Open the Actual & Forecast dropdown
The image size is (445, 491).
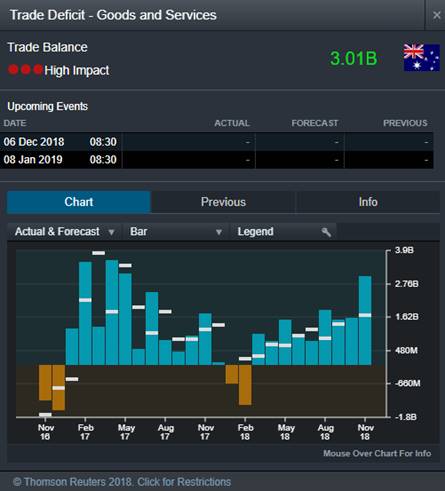coord(65,232)
